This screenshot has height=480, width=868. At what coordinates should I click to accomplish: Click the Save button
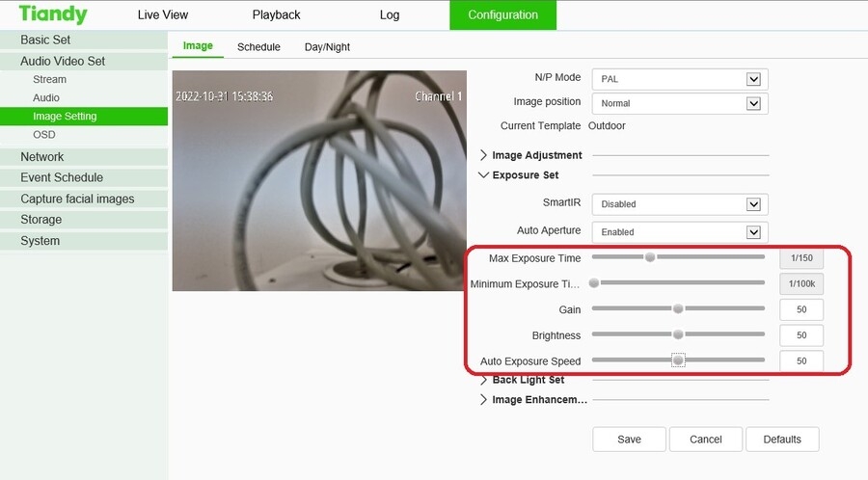pyautogui.click(x=629, y=440)
